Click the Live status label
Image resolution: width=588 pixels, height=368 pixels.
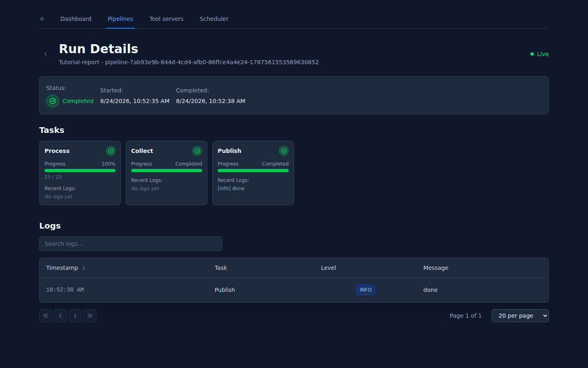click(x=543, y=54)
